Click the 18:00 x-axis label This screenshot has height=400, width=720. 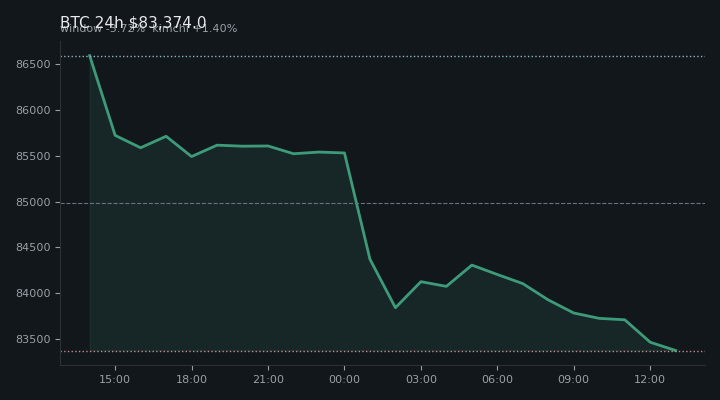[191, 379]
